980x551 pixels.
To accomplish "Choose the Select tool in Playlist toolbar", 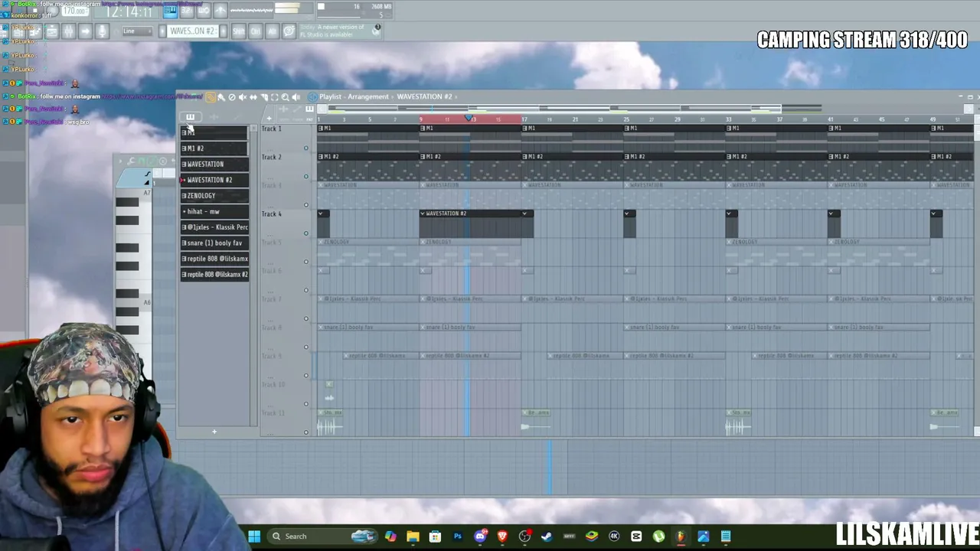I will tap(275, 97).
